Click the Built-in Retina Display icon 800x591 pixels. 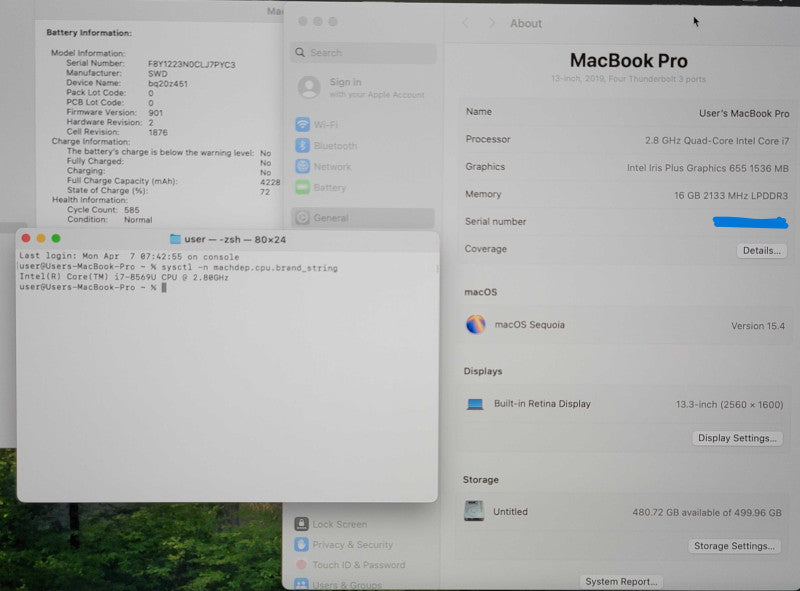(x=475, y=404)
